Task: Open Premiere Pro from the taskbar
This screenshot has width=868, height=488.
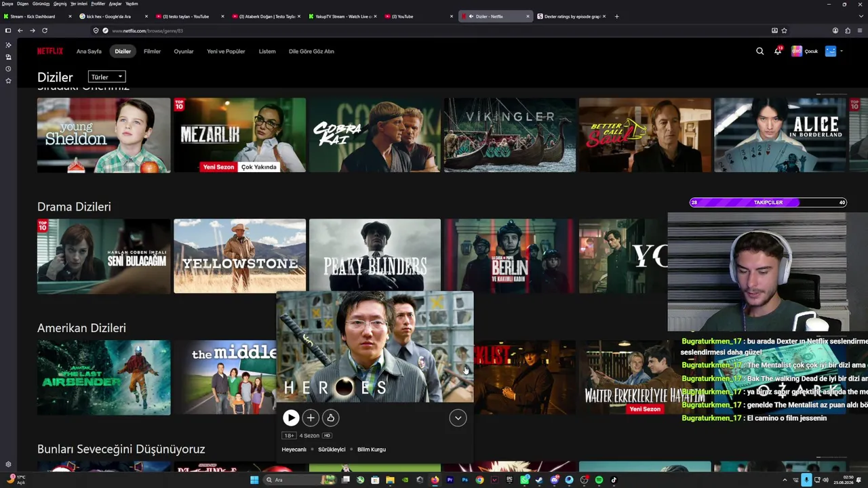Action: point(450,480)
